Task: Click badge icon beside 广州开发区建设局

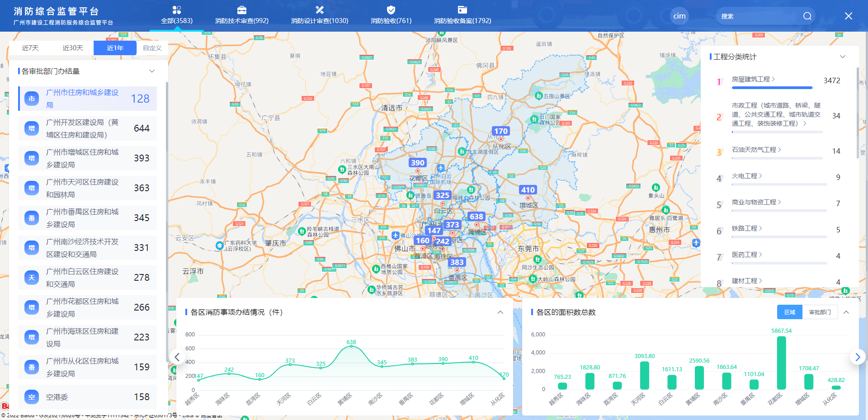Action: click(x=32, y=128)
